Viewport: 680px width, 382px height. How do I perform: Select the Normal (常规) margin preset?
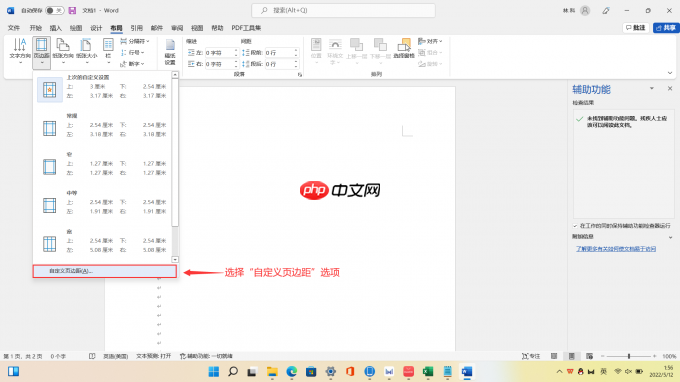click(x=103, y=126)
